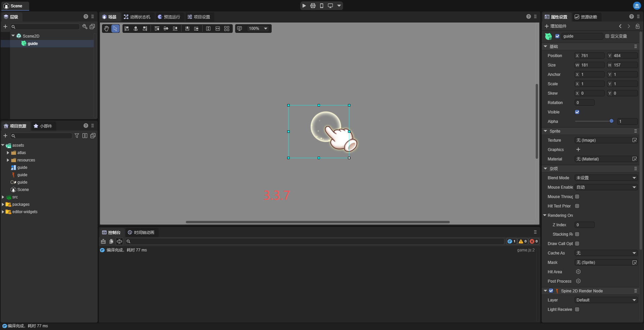Open browser preview globe icon
This screenshot has height=330, width=644.
[x=313, y=6]
